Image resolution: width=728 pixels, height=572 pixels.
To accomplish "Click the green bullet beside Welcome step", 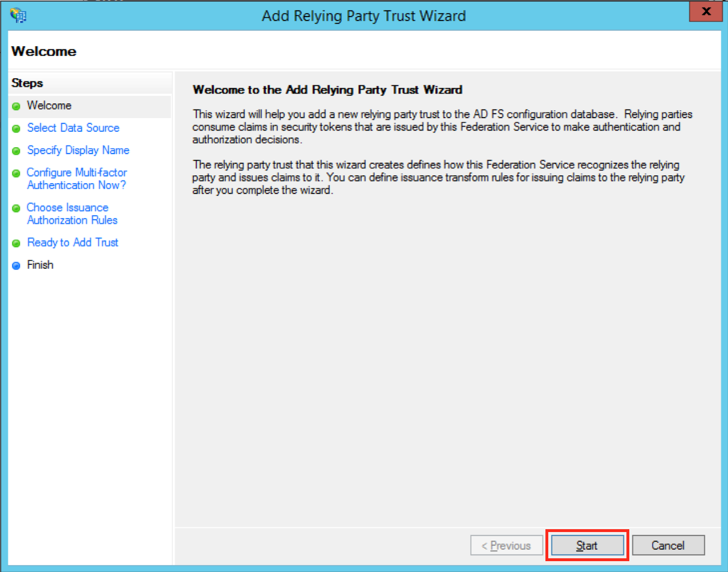I will pyautogui.click(x=16, y=106).
